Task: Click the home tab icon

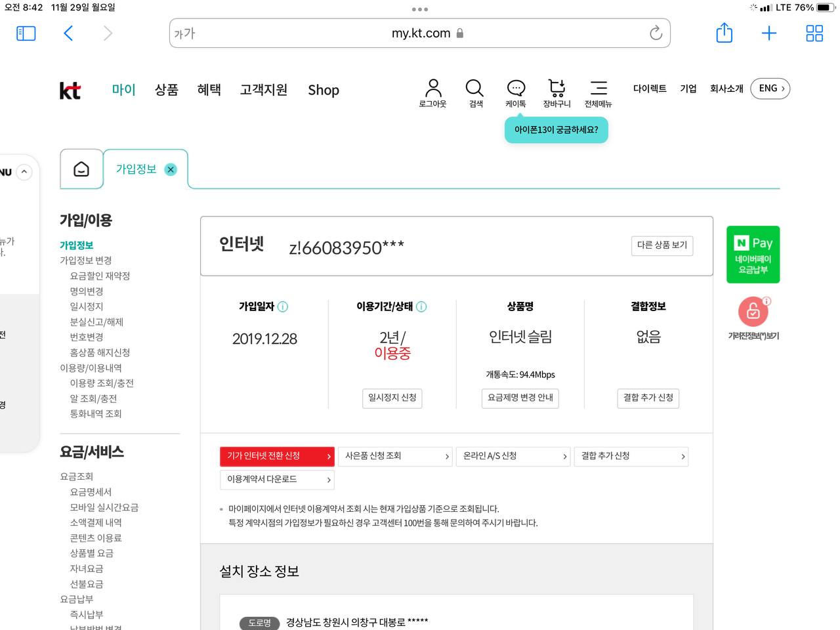Action: tap(81, 169)
